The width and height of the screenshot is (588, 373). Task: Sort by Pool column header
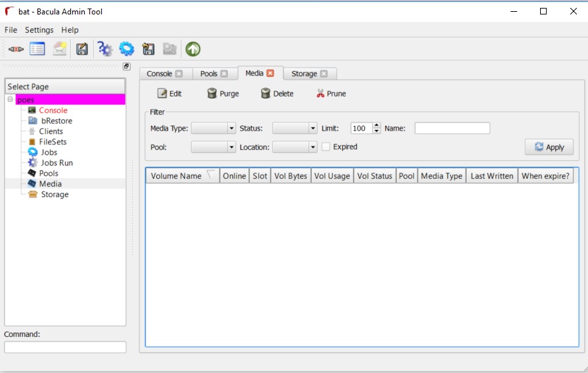click(407, 176)
